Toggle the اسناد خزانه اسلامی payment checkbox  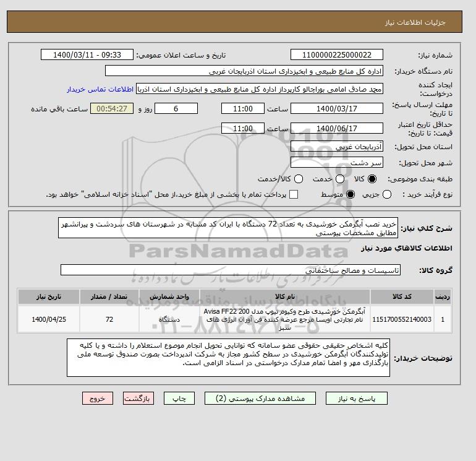(294, 194)
